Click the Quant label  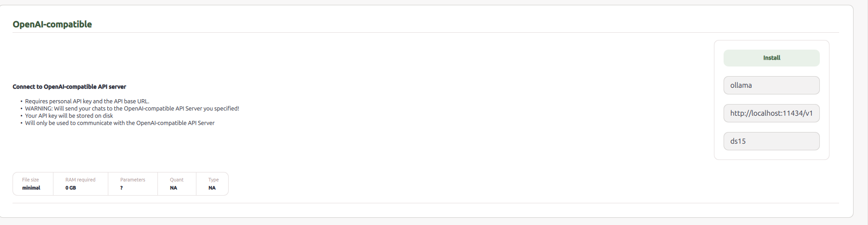tap(177, 180)
